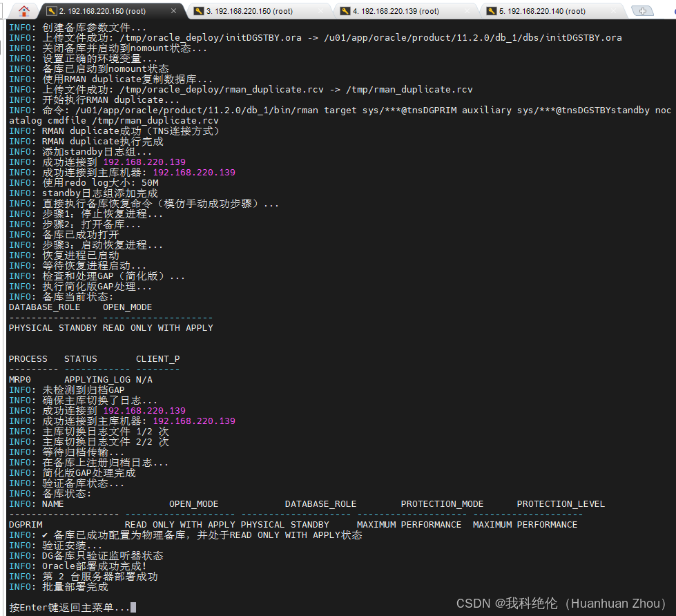
Task: Click the key icon on tab 3
Action: [x=199, y=11]
